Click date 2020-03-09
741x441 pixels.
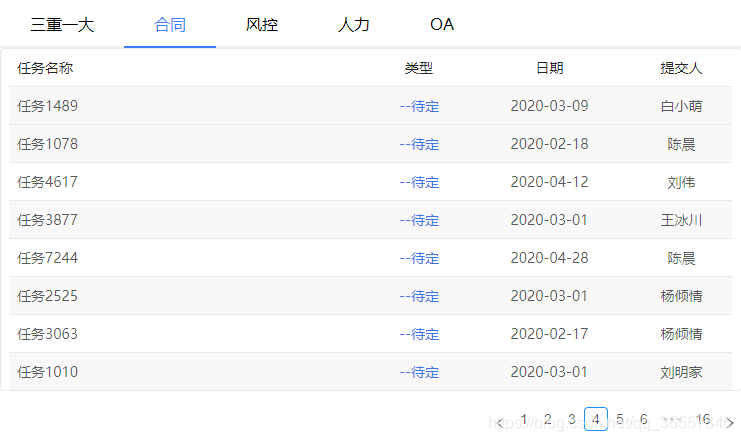[x=549, y=106]
